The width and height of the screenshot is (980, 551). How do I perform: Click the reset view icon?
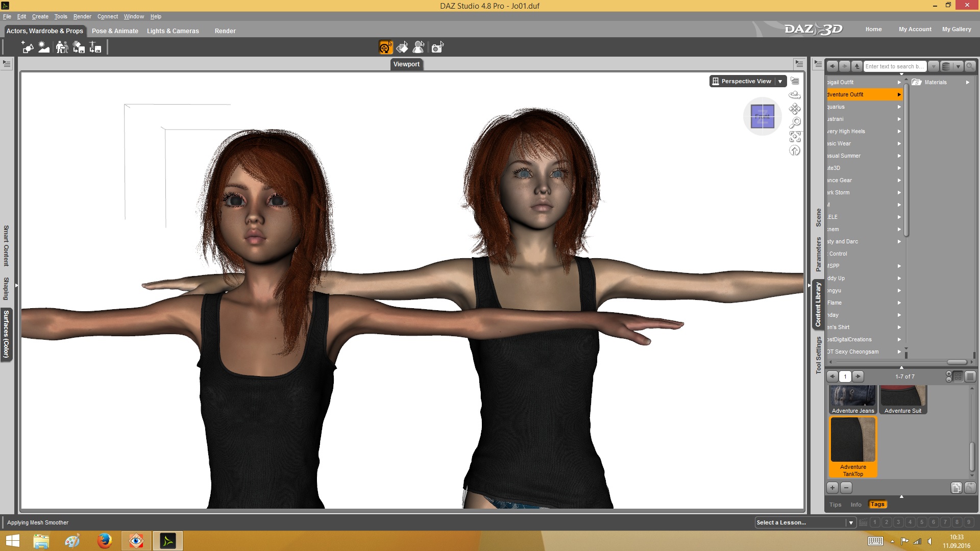click(795, 151)
